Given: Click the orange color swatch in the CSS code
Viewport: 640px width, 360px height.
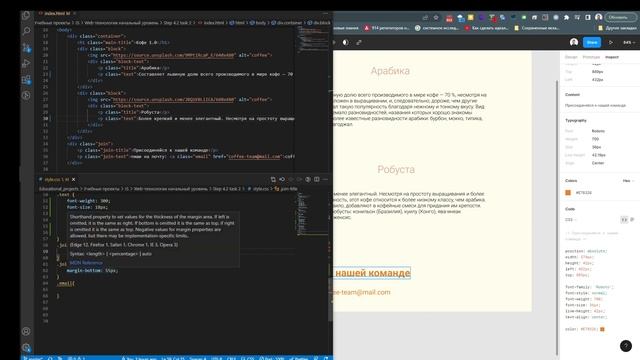Looking at the screenshot, I should point(602,329).
